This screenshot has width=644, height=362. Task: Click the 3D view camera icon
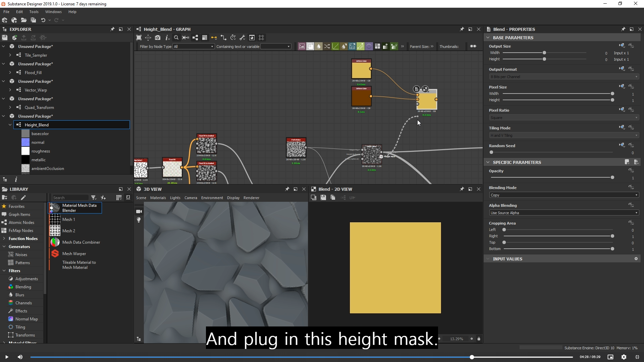click(139, 212)
